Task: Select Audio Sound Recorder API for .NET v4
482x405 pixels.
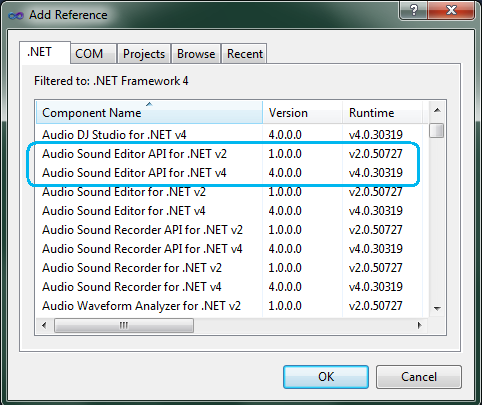Action: (142, 249)
